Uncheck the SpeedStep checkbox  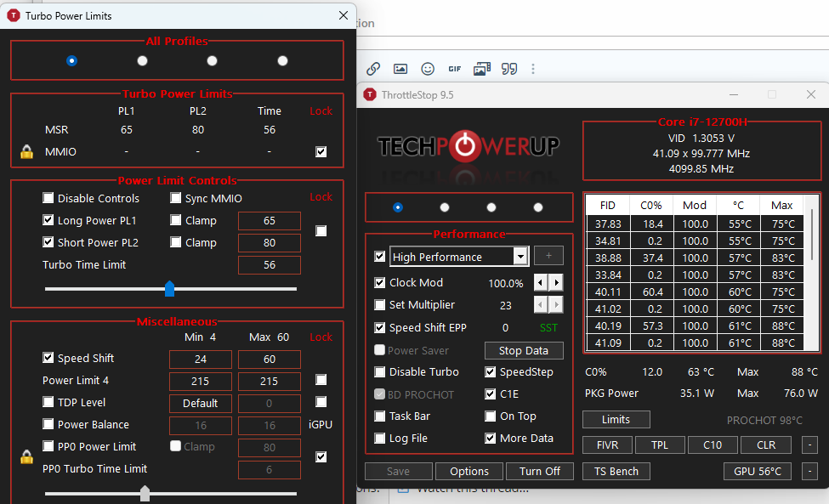pos(490,372)
